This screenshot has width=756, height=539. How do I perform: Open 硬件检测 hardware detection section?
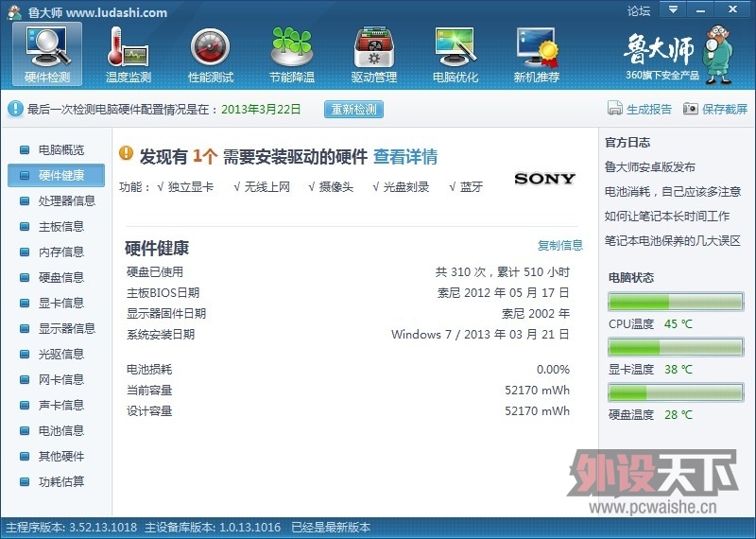[47, 54]
